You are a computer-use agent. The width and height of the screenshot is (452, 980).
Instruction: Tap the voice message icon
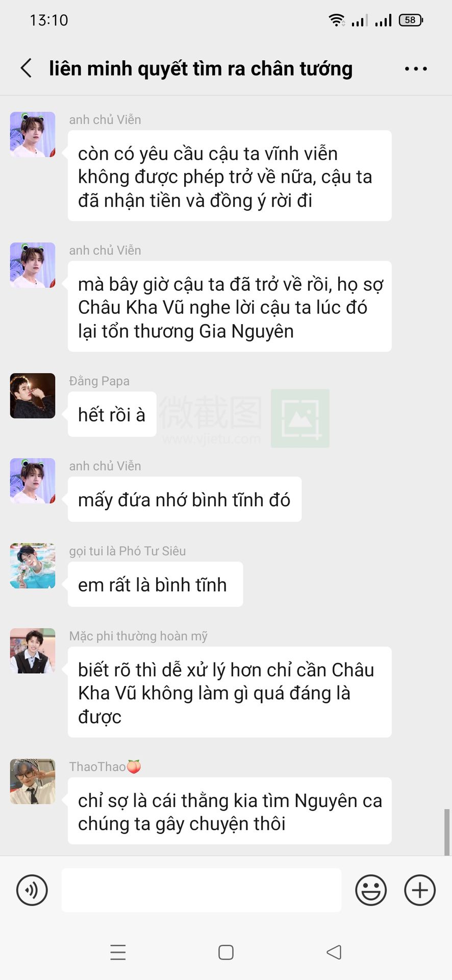tap(32, 890)
